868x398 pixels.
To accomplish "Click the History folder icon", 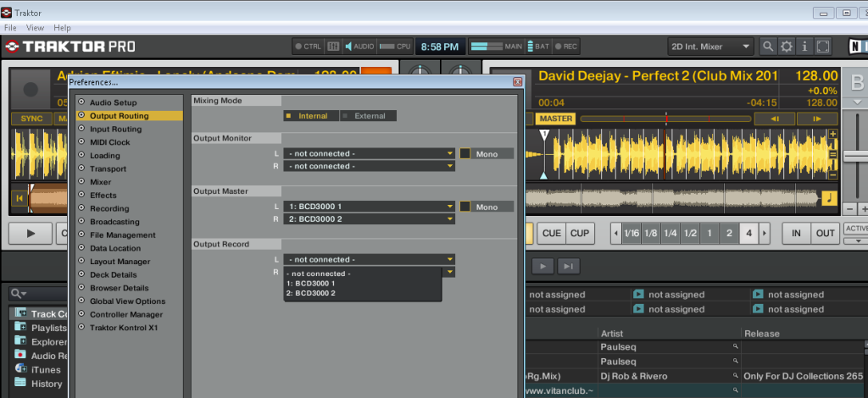I will (21, 383).
